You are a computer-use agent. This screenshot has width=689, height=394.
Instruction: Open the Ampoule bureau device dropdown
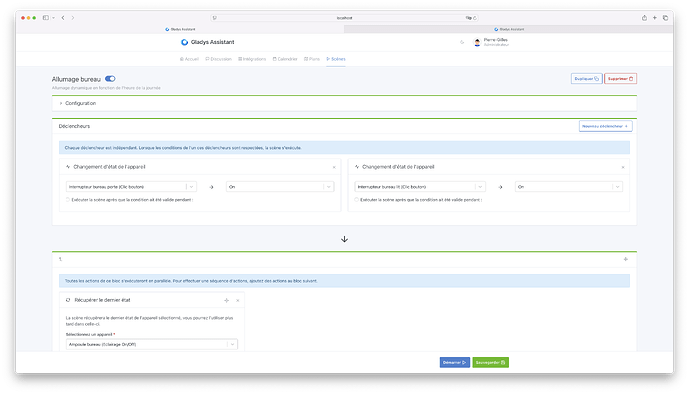152,344
